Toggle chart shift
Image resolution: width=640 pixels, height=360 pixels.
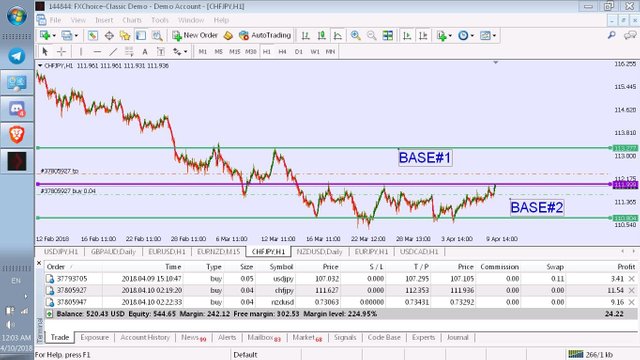tap(423, 36)
